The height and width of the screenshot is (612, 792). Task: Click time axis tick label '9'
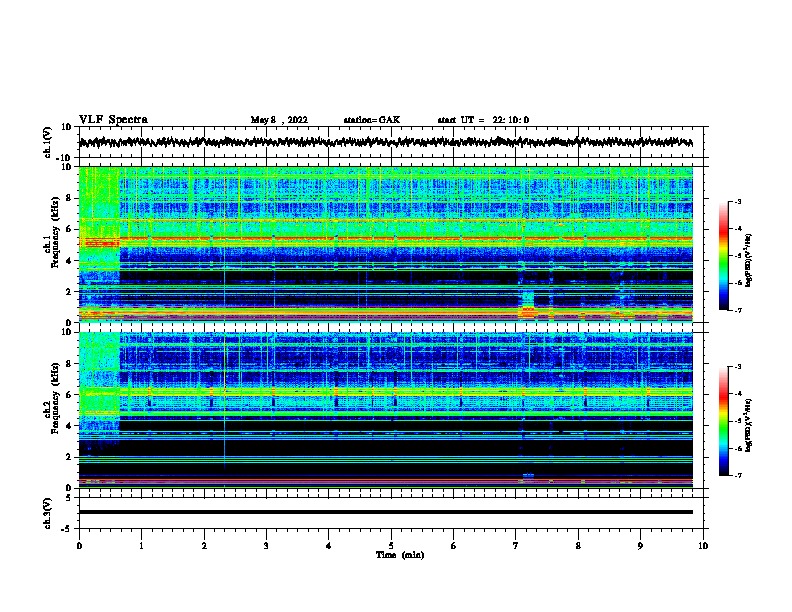(640, 546)
